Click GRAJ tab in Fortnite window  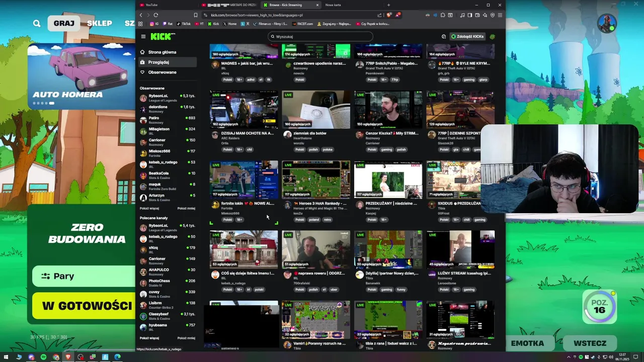[x=64, y=23]
